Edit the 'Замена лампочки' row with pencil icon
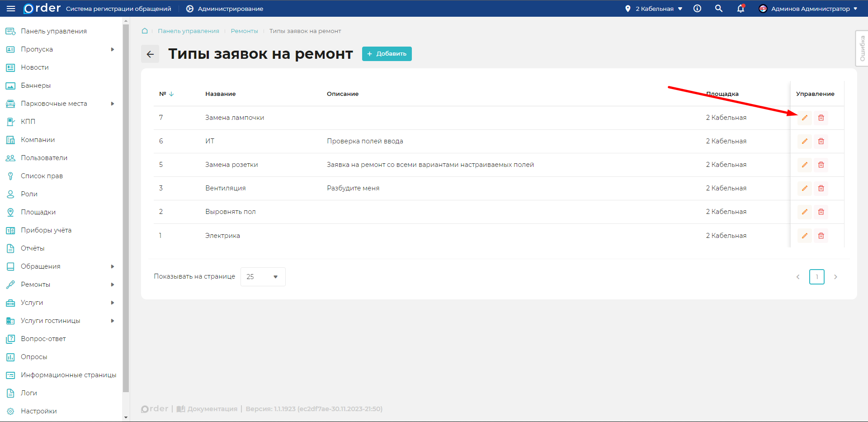 pos(804,118)
